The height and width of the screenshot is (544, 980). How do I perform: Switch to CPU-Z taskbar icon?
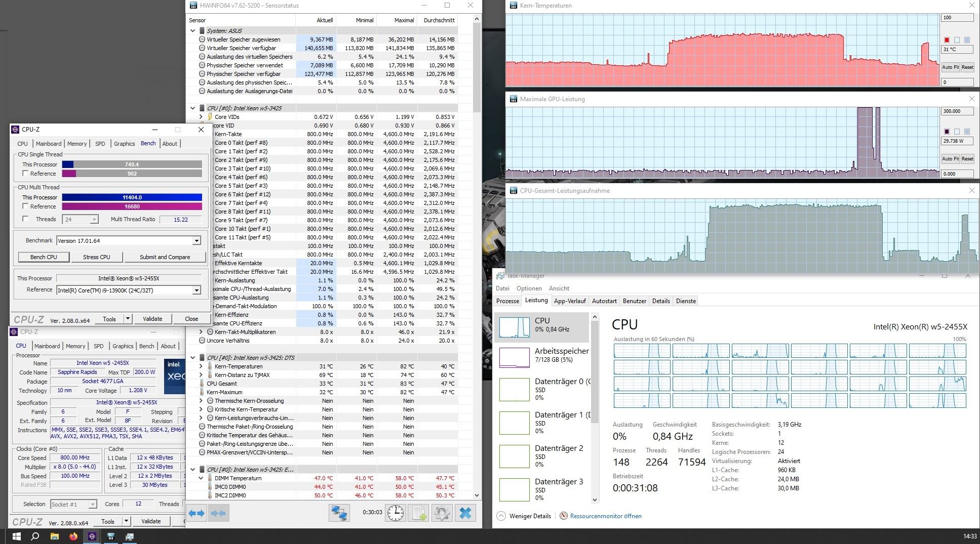(92, 536)
